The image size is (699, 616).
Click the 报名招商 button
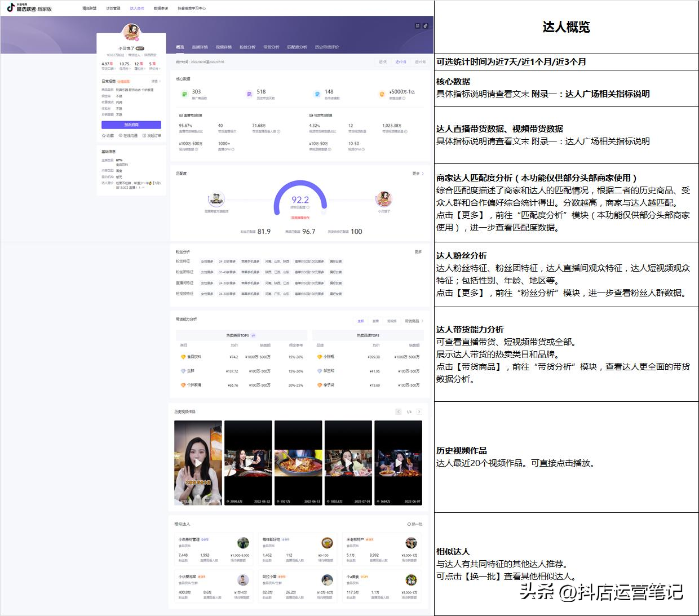click(x=131, y=125)
